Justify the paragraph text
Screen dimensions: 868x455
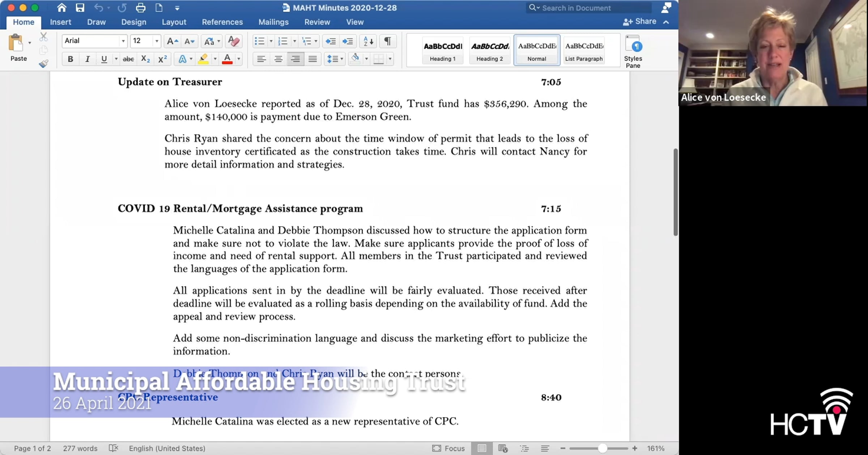pos(312,59)
